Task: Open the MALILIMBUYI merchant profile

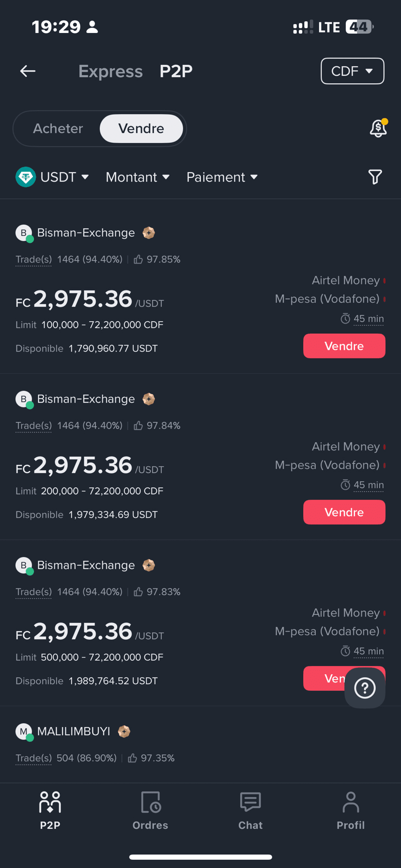Action: coord(74,731)
